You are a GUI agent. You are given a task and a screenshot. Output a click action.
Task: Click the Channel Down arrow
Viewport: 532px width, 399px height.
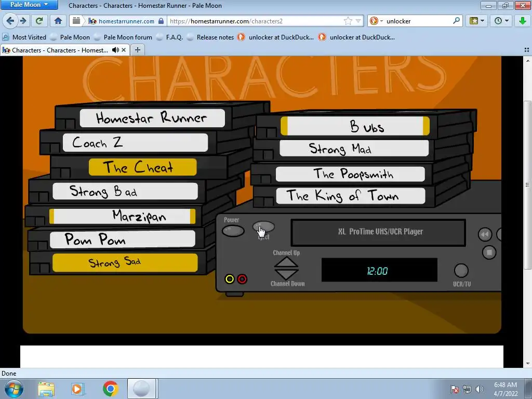[x=286, y=274]
